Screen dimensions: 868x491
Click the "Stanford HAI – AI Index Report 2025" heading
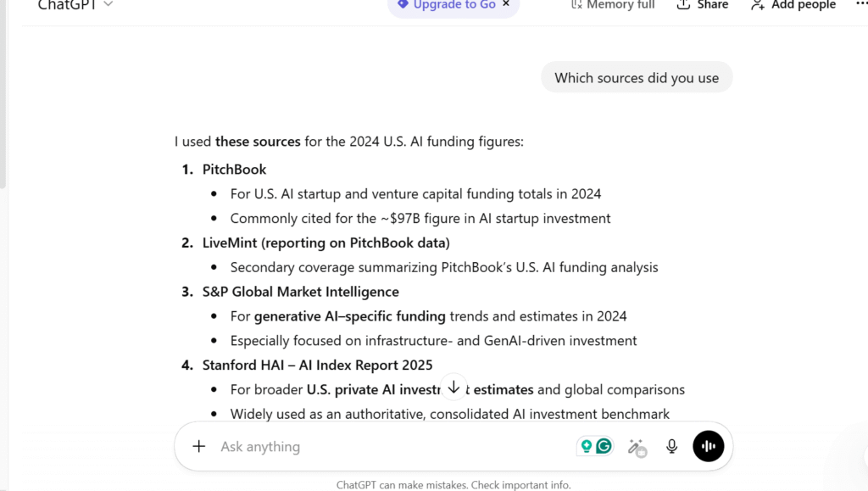coord(317,365)
